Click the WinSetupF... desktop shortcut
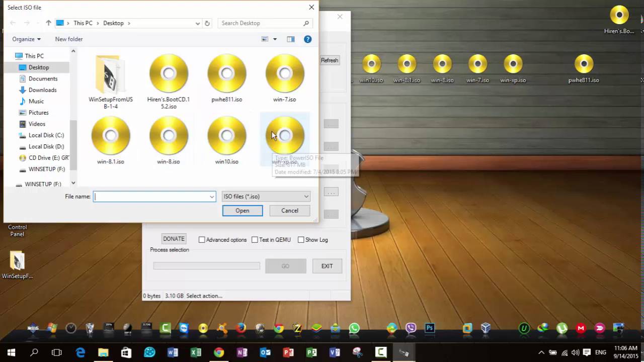 pos(17,265)
